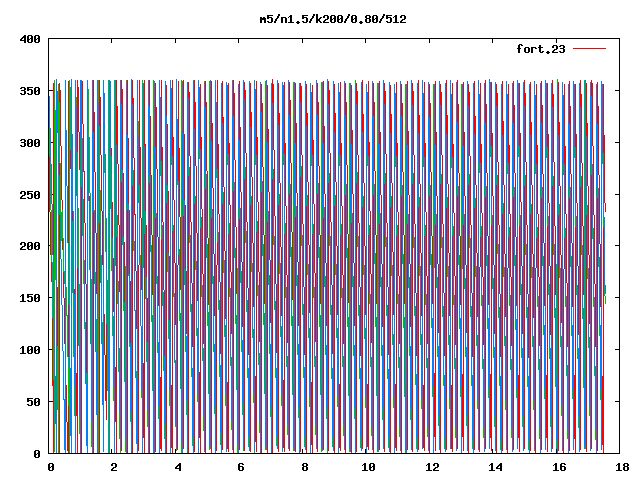Click the red line sample beside fort.23
640x480 pixels.
589,49
